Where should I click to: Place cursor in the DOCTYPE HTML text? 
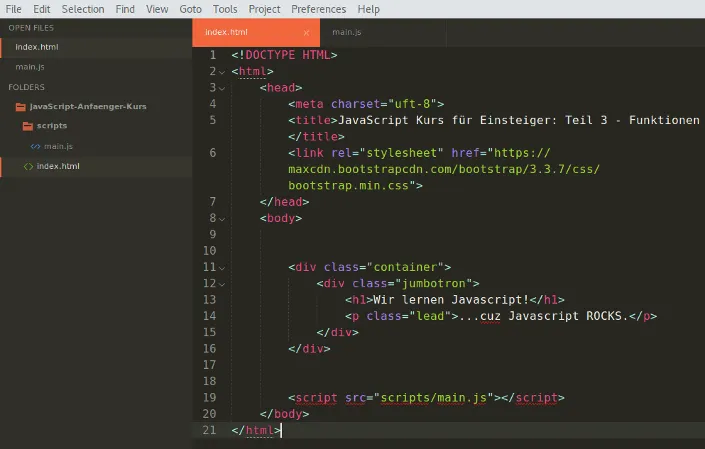288,55
